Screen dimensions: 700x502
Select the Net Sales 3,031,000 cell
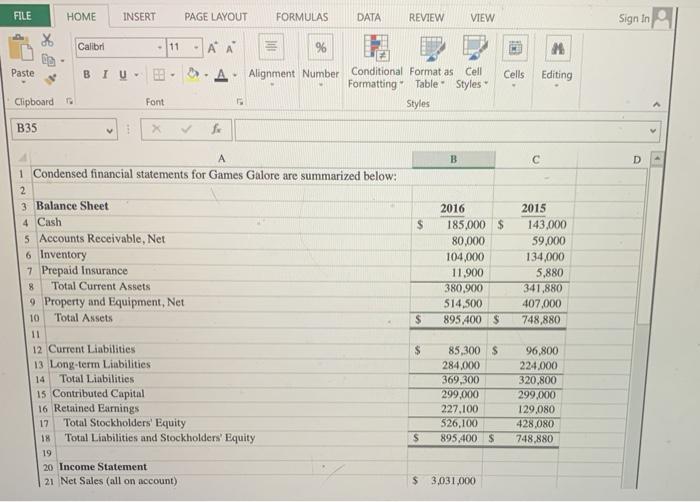(445, 481)
